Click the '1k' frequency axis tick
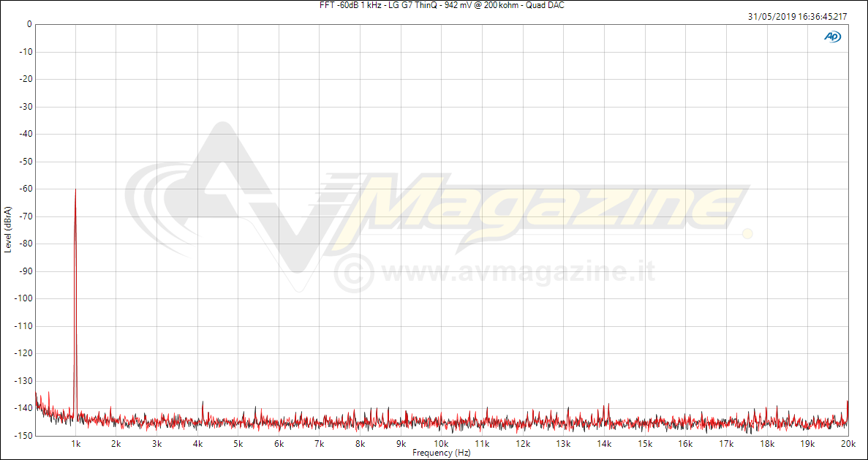 pos(76,444)
